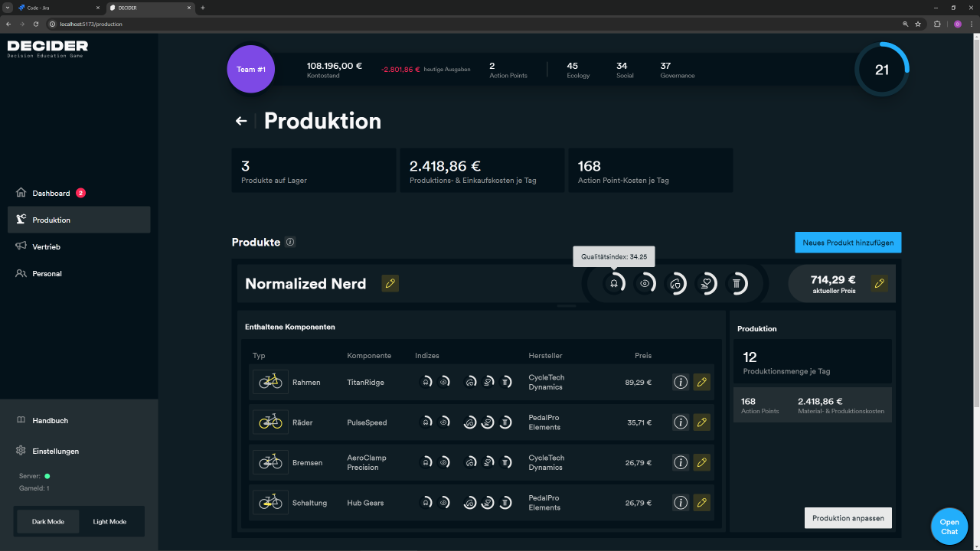Open info for the Bremsen component
The width and height of the screenshot is (980, 551).
tap(681, 462)
